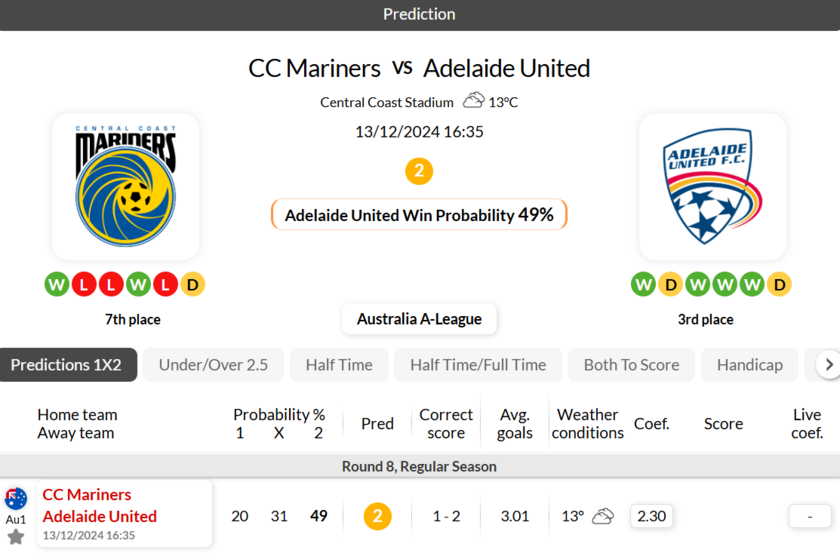
Task: Click the Australia A-League button
Action: (x=419, y=319)
